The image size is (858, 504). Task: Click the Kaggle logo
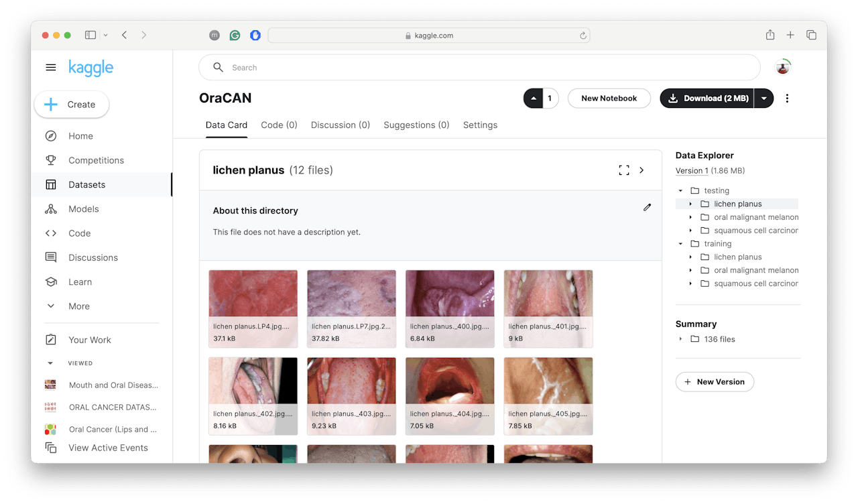tap(91, 68)
